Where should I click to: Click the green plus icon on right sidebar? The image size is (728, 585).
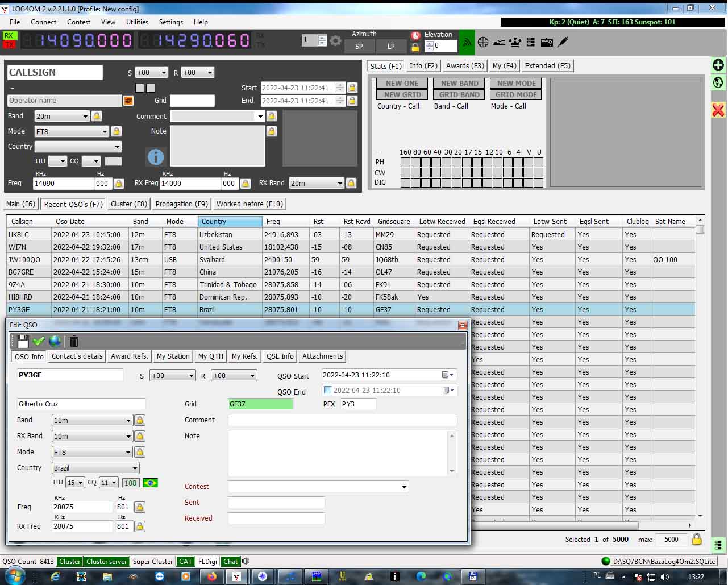pyautogui.click(x=718, y=65)
